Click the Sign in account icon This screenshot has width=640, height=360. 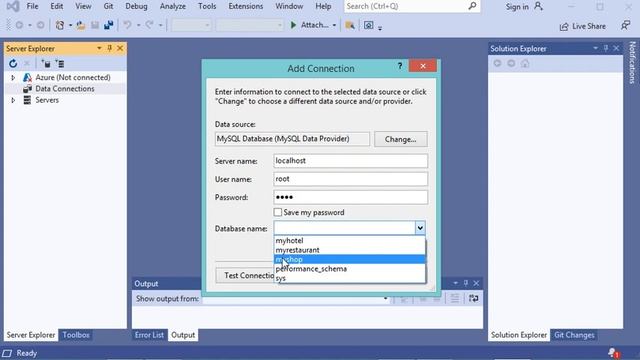click(x=539, y=6)
